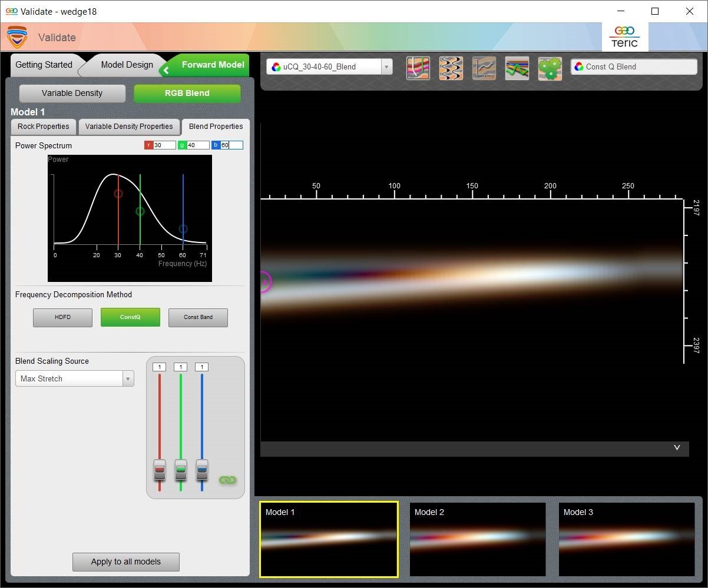Click the line chart graph icon
Screen dimensions: 708x588
484,68
